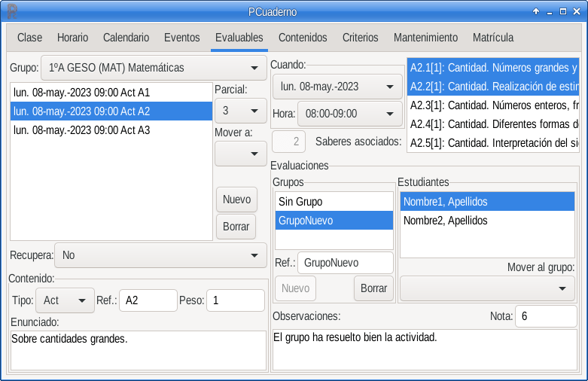The width and height of the screenshot is (588, 381).
Task: Select saber A2.3[1] Números enteros
Action: 493,105
